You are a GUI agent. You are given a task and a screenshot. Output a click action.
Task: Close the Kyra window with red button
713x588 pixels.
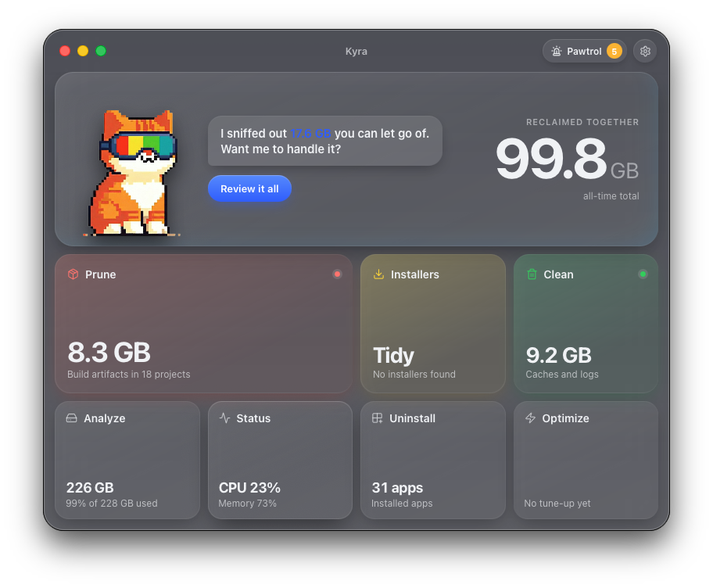(65, 51)
